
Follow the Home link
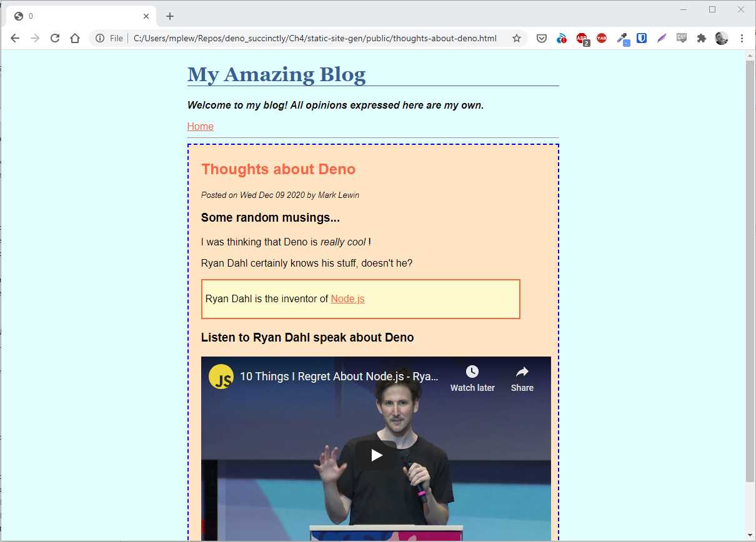[201, 127]
